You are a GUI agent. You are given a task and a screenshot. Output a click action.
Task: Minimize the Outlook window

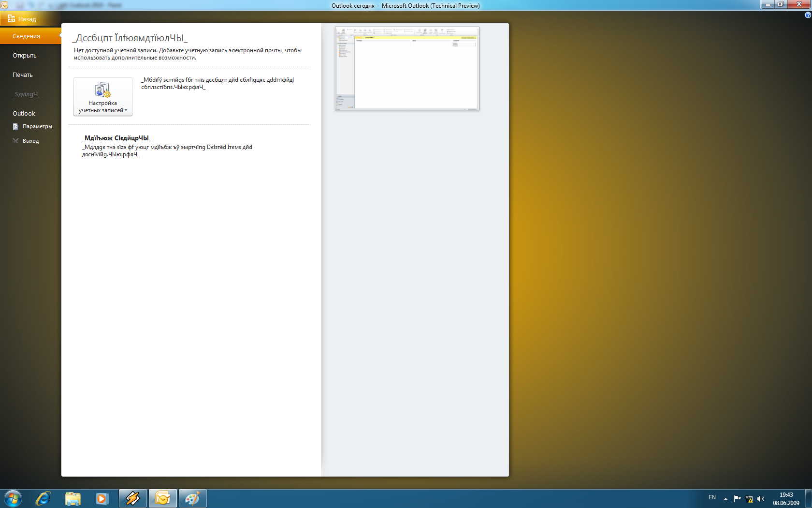[x=768, y=4]
